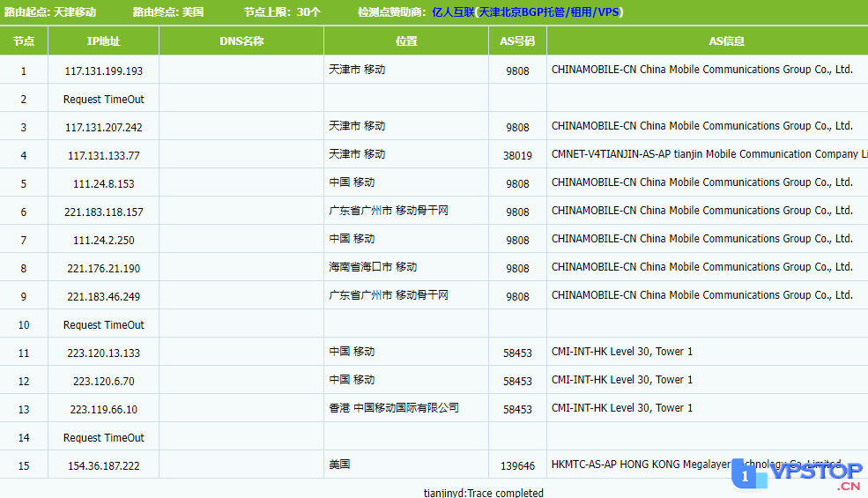Click HKMTC-AS-AP HONG KONG Megalayer text
Viewport: 868px width, 498px height.
click(x=696, y=465)
